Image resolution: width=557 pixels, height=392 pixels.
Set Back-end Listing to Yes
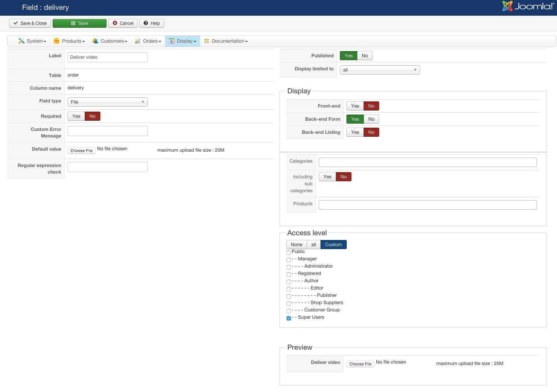tap(355, 132)
